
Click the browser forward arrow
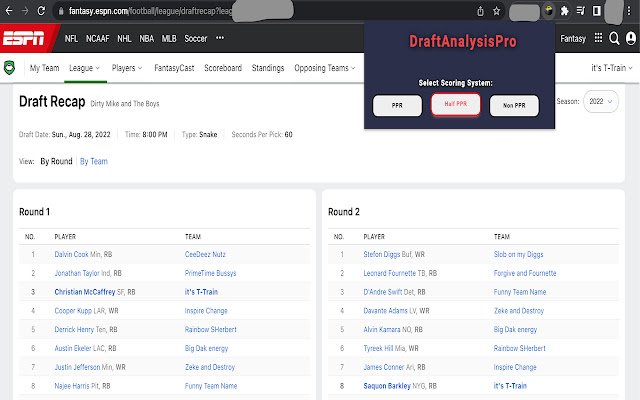[25, 11]
